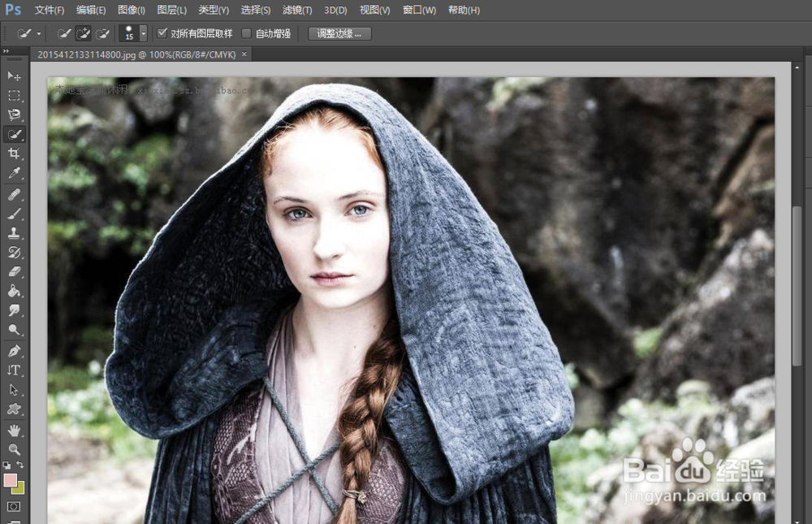Open the brush size 15 picker dropdown
This screenshot has height=524, width=812.
144,33
